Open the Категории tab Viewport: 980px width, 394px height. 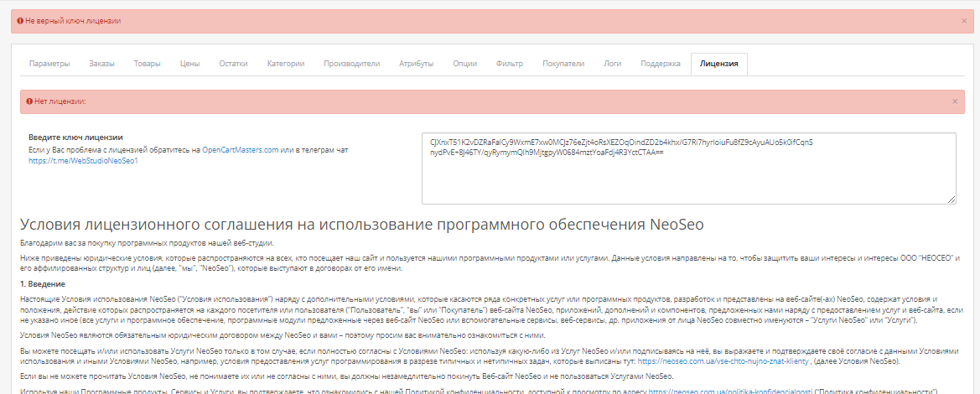point(286,64)
